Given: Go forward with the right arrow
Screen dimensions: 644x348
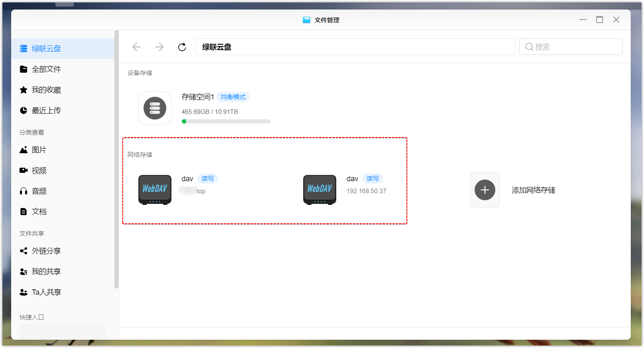Looking at the screenshot, I should pos(159,47).
